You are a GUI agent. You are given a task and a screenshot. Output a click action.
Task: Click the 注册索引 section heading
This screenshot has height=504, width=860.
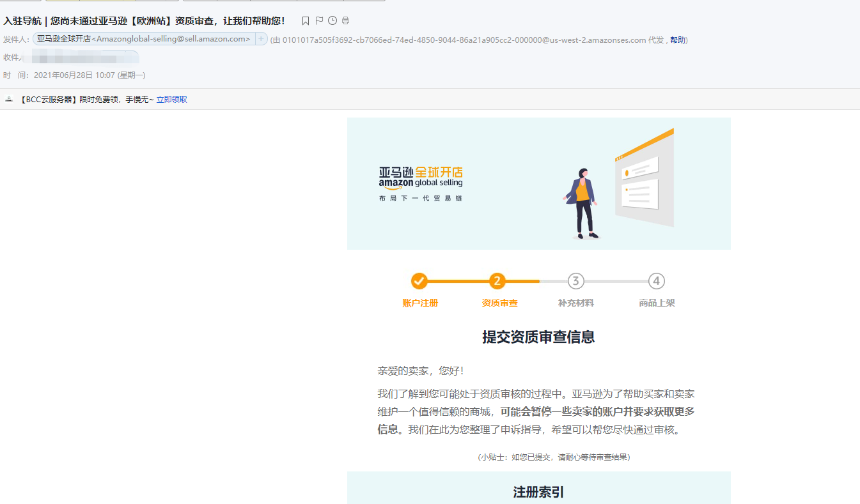click(538, 492)
